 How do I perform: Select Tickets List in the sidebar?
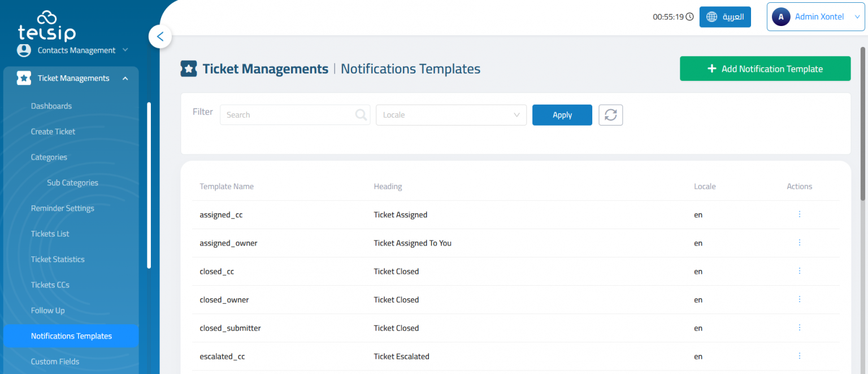[51, 234]
